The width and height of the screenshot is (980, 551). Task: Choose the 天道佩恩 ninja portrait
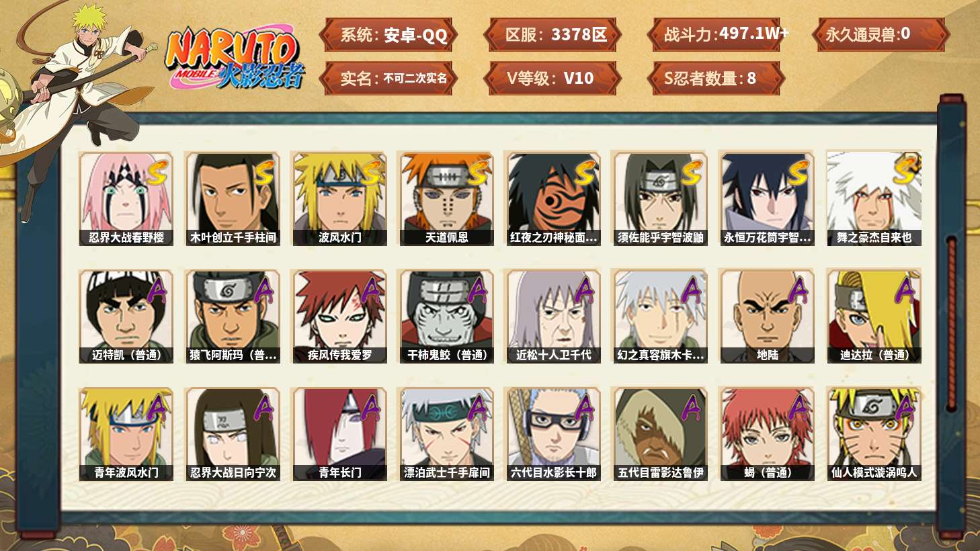(x=446, y=198)
